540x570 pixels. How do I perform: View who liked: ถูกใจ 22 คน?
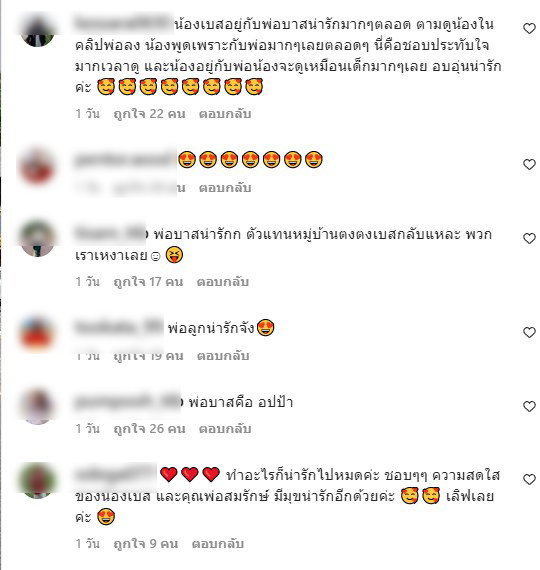point(149,114)
